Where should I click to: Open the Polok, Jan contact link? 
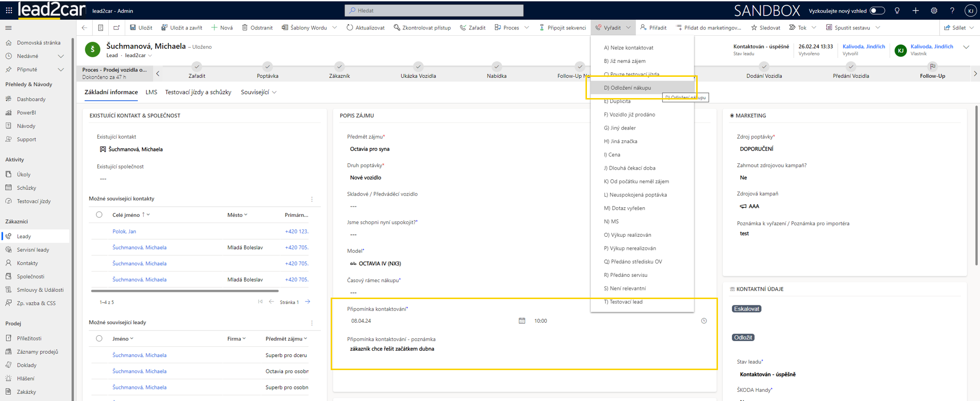click(x=124, y=231)
